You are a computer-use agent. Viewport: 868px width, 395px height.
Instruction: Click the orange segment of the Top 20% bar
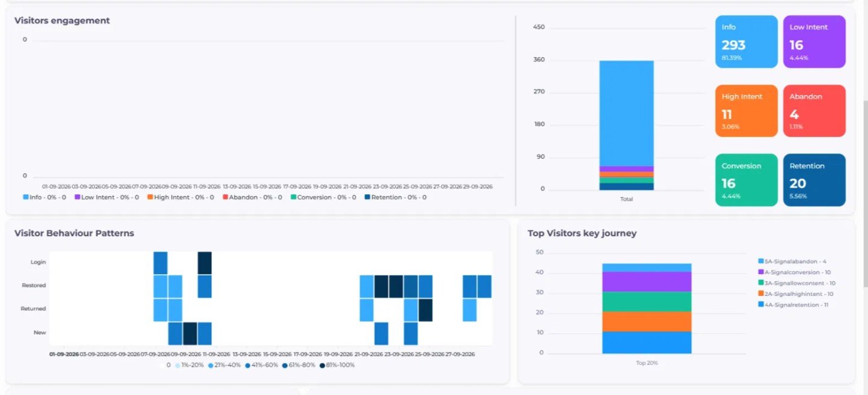point(647,321)
